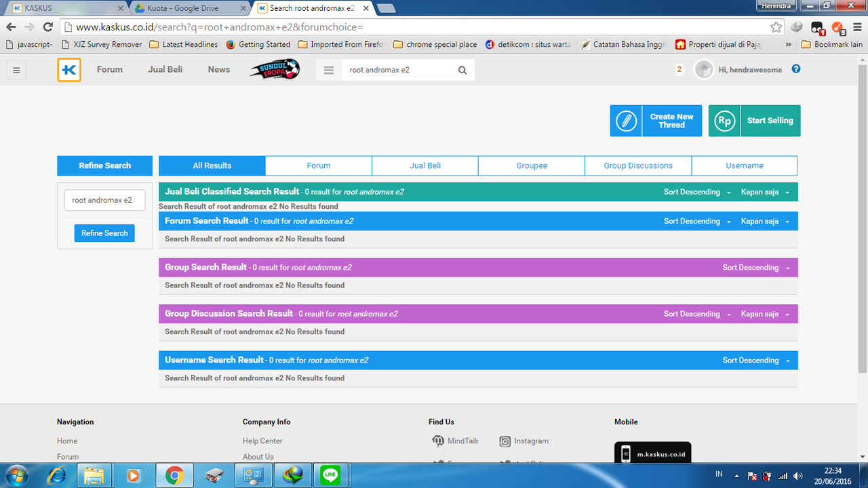
Task: Click the refine search text field
Action: [105, 201]
